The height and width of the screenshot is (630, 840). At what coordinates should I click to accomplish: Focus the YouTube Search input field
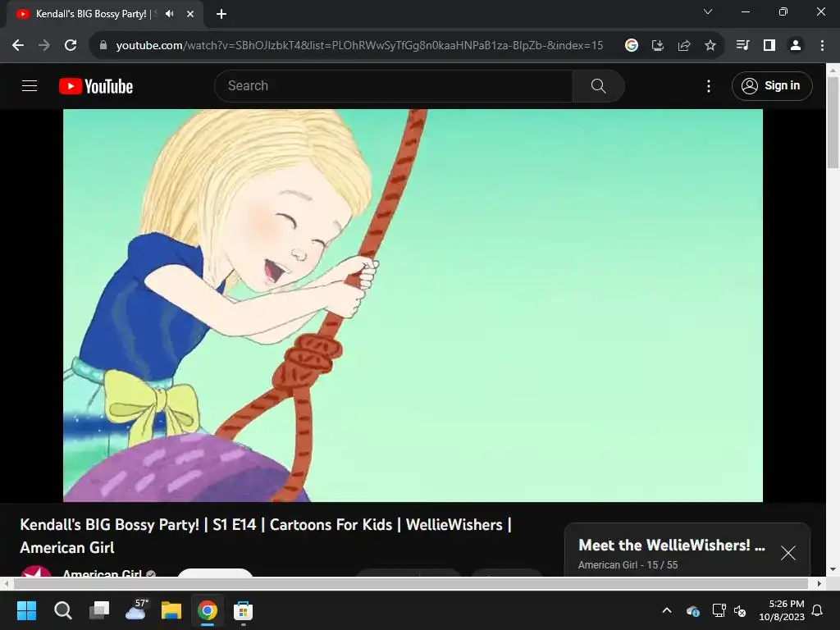394,85
